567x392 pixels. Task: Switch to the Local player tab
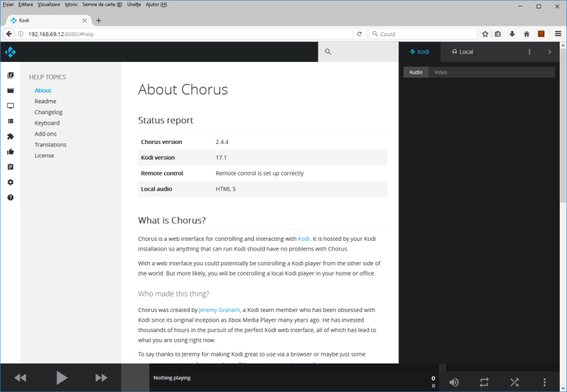pos(462,52)
